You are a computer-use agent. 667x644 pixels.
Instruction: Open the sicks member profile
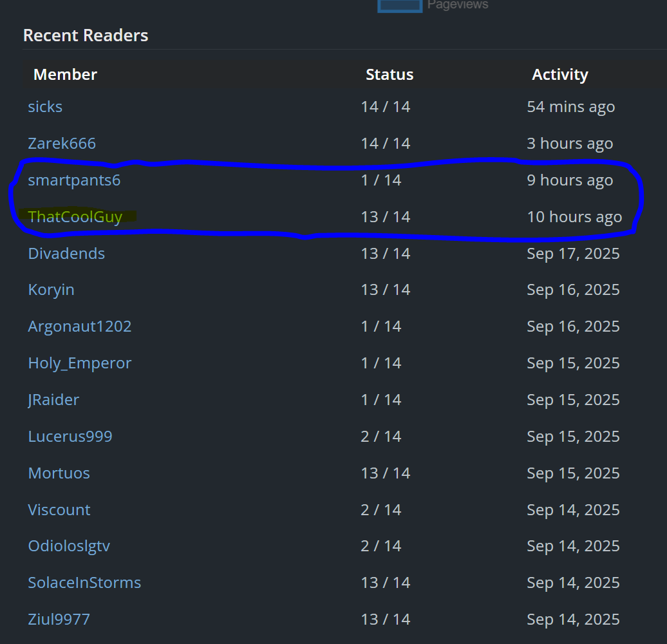45,107
